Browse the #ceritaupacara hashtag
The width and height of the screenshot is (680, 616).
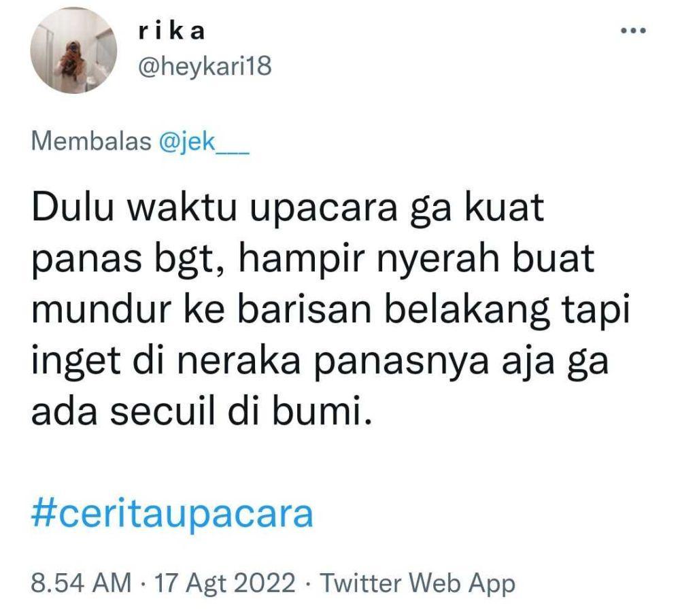coord(172,515)
